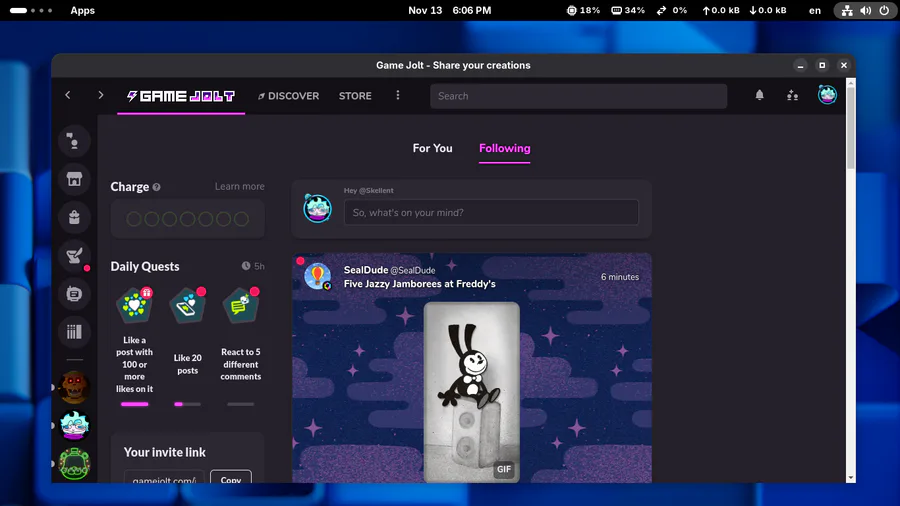This screenshot has width=900, height=506.
Task: Open the red Freddy community avatar
Action: [74, 387]
